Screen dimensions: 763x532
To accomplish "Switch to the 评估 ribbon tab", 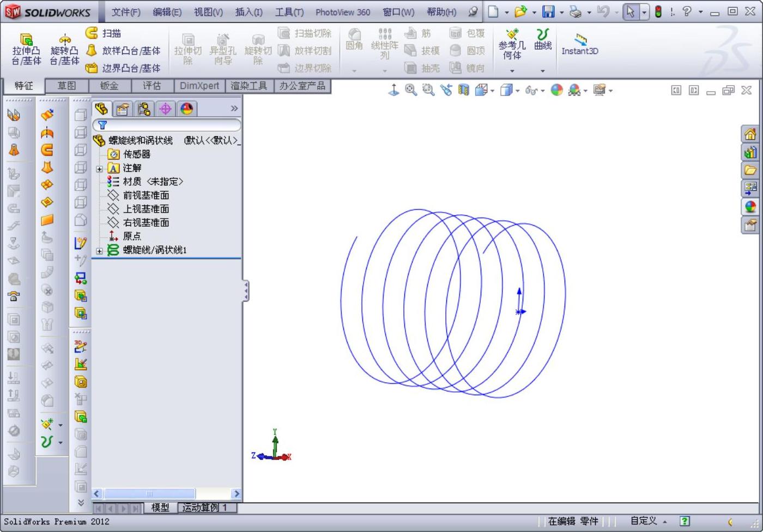I will [x=152, y=86].
